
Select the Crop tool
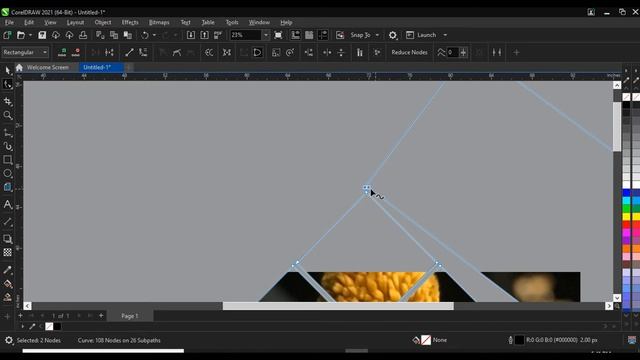click(x=7, y=101)
